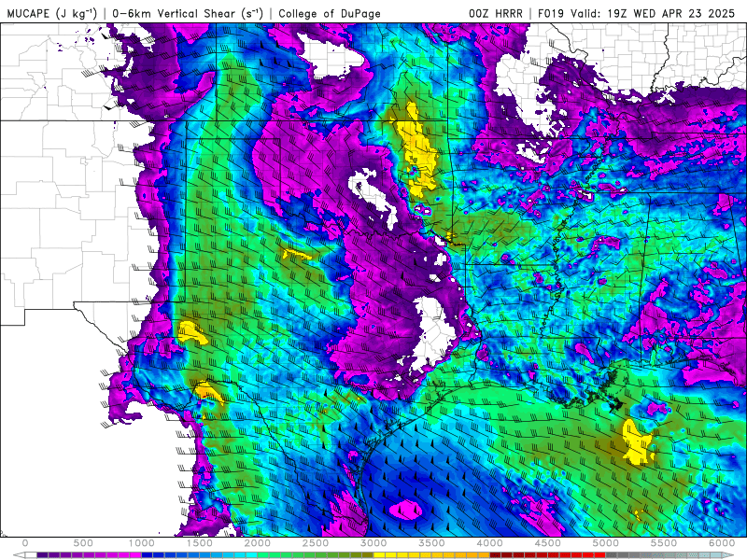Click the 5000 label on the color scale
Image resolution: width=747 pixels, height=560 pixels.
[606, 543]
